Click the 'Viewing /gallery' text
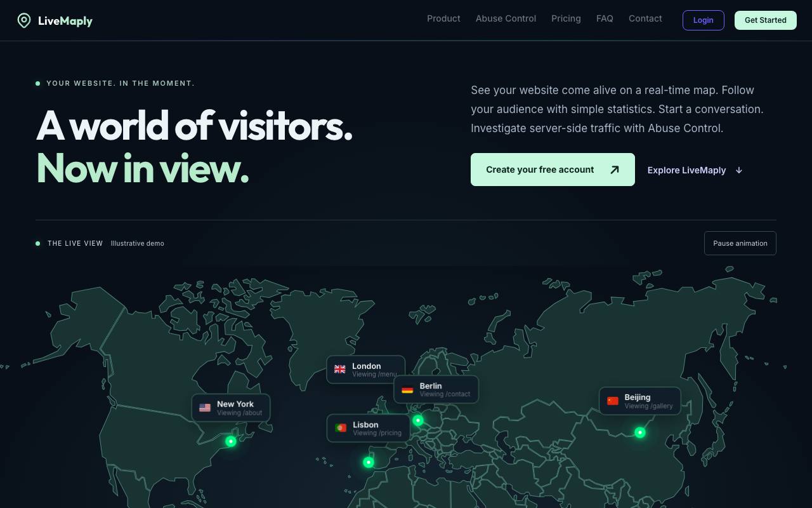Screen dimensions: 812x508 click(648, 406)
